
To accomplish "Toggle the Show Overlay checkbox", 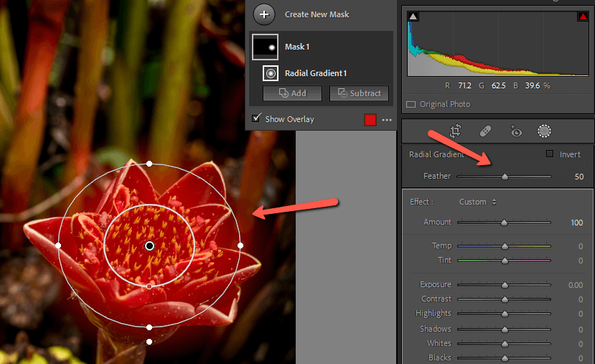I will 256,118.
